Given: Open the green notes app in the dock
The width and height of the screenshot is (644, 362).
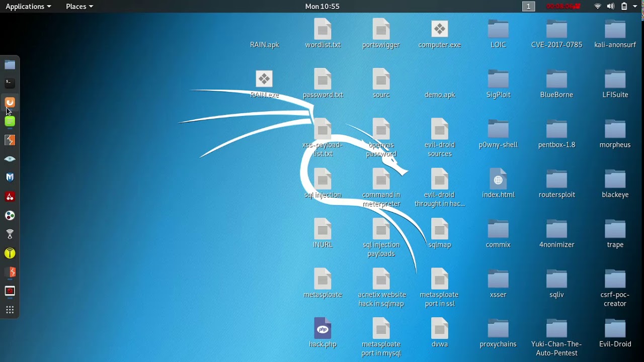Looking at the screenshot, I should coord(10,121).
